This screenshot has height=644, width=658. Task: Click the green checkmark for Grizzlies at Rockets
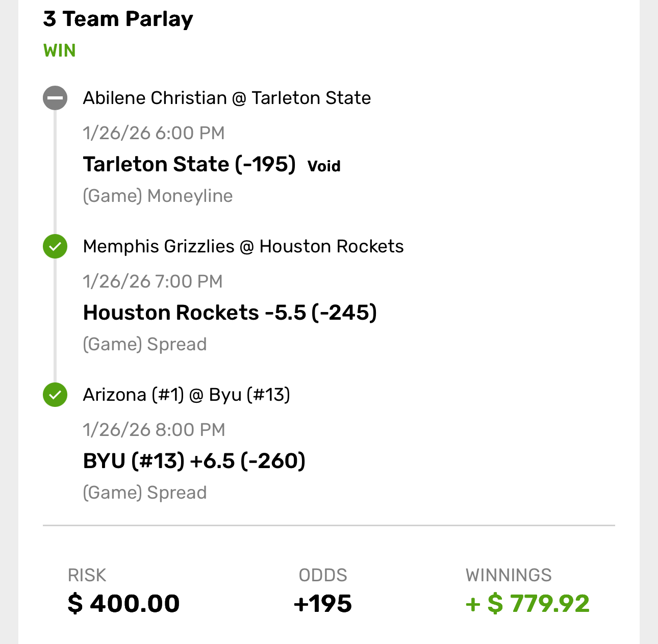(x=55, y=247)
